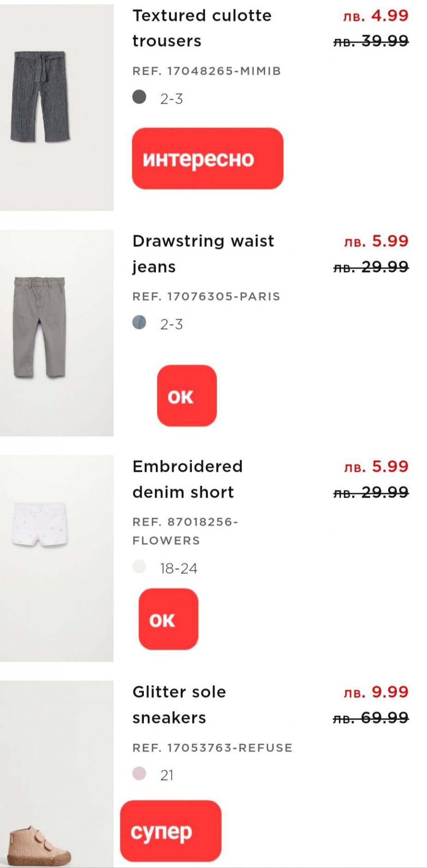
Task: Click the 'ок' sticker under Drawstring waist jeans
Action: [187, 396]
